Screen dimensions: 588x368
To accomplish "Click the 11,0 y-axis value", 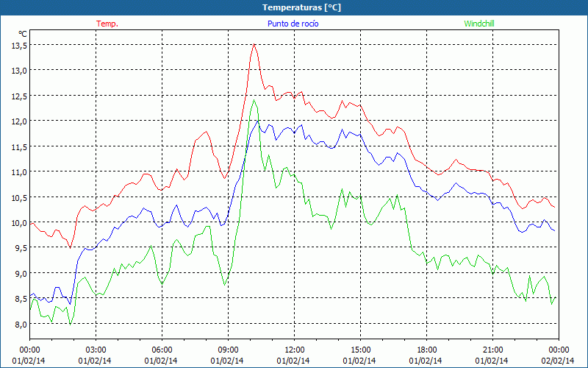I will point(19,171).
